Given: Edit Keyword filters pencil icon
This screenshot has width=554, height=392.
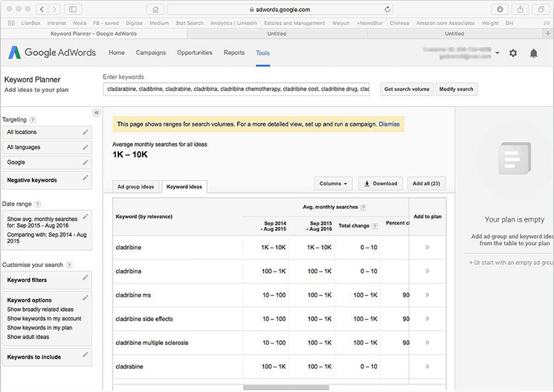Looking at the screenshot, I should click(x=86, y=278).
